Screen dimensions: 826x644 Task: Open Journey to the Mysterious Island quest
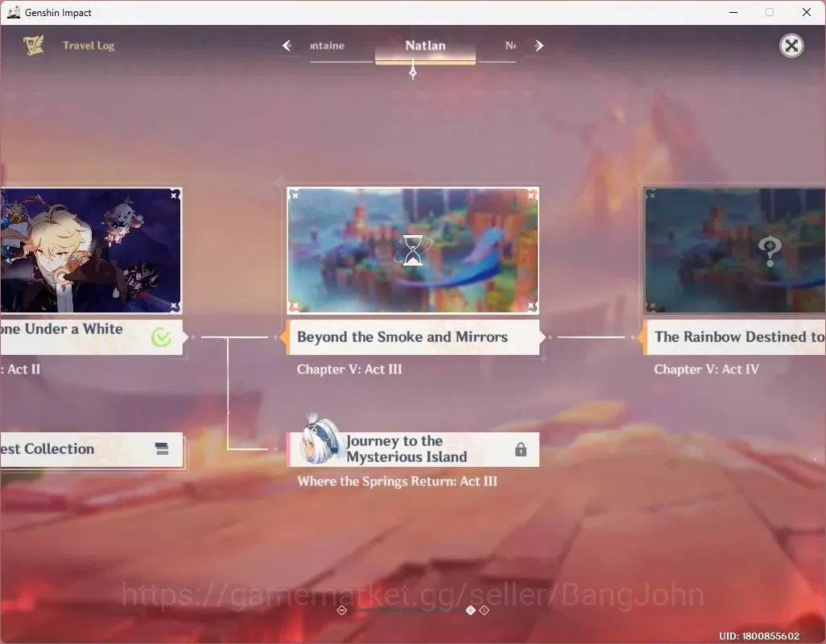click(x=413, y=449)
